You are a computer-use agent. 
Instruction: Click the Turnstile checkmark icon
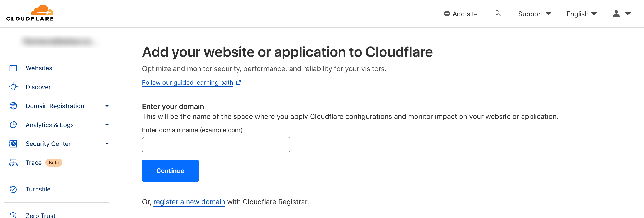coord(13,189)
